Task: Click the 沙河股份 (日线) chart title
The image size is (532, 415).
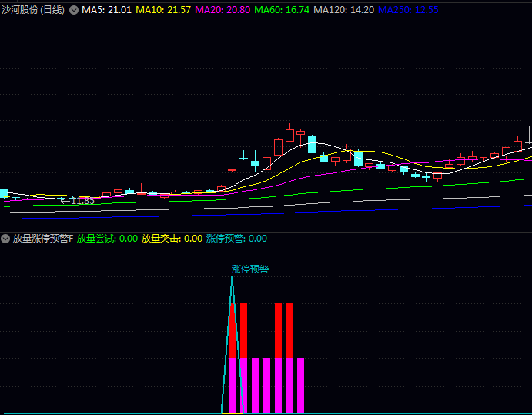Action: (33, 10)
